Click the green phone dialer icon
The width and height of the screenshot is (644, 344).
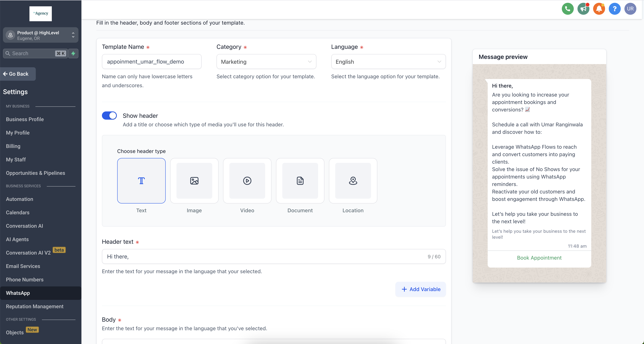567,9
